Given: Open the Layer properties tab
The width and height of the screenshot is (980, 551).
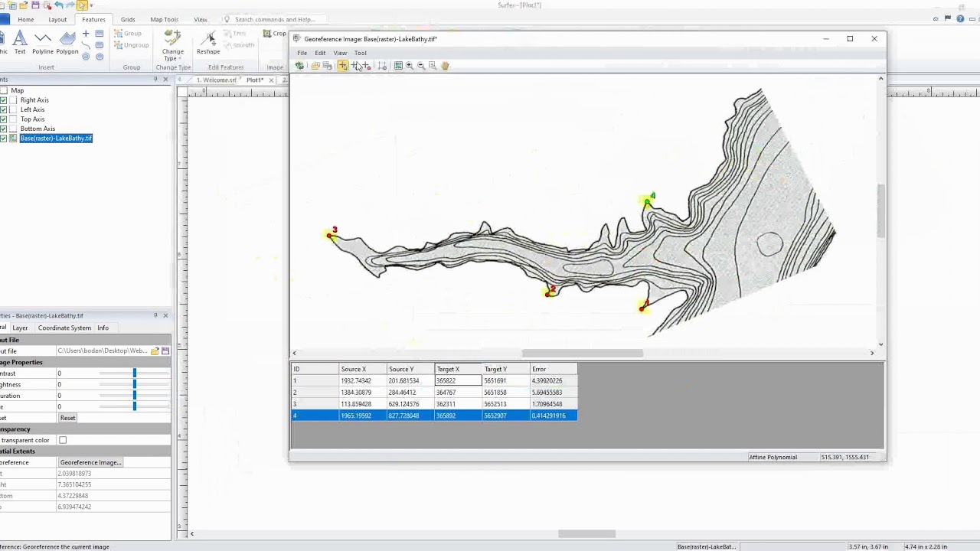Looking at the screenshot, I should click(x=20, y=328).
